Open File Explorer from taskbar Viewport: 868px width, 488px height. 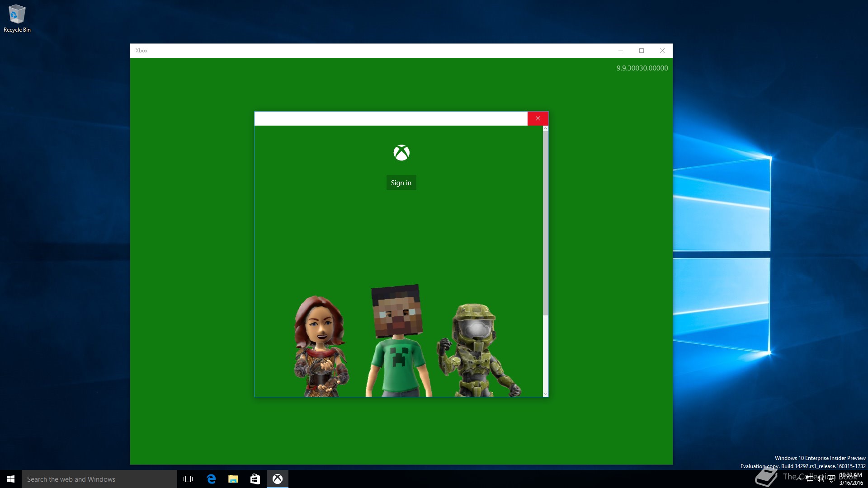233,479
